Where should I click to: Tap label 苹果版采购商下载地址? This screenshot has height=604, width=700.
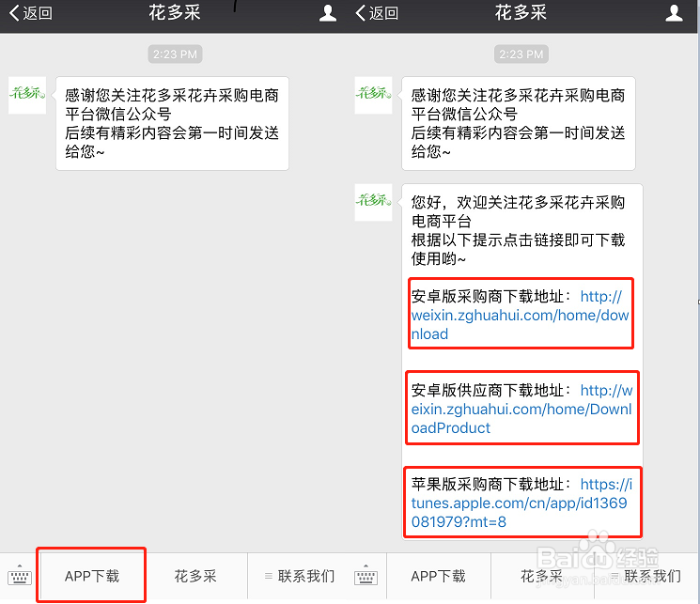(490, 484)
